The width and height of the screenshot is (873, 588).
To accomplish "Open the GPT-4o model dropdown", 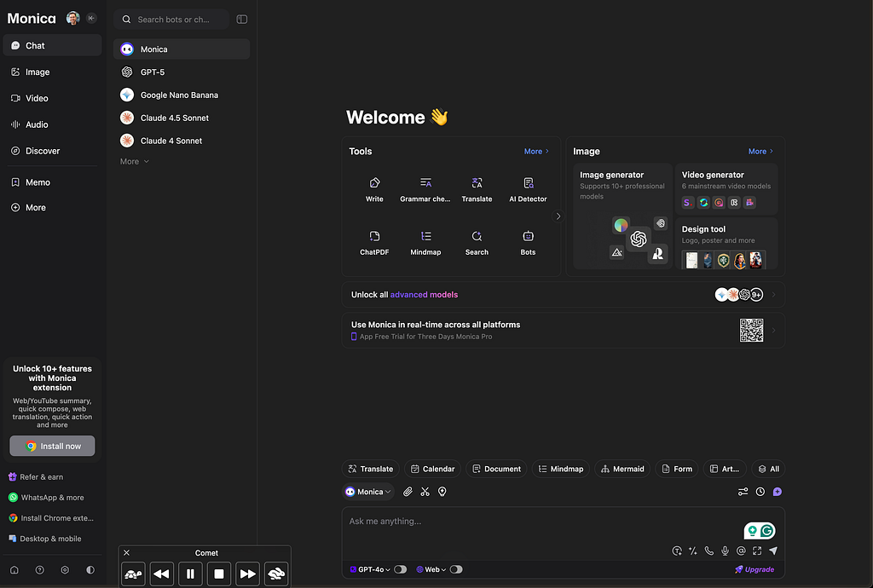I will pos(370,569).
